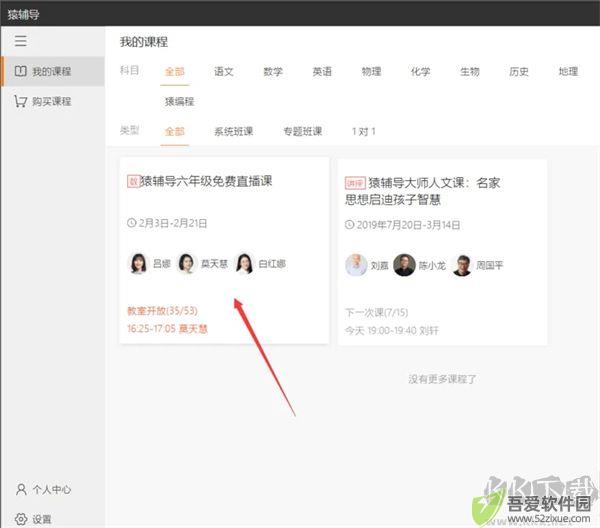Click the clock icon beside 2月3日-2月21日

(131, 223)
